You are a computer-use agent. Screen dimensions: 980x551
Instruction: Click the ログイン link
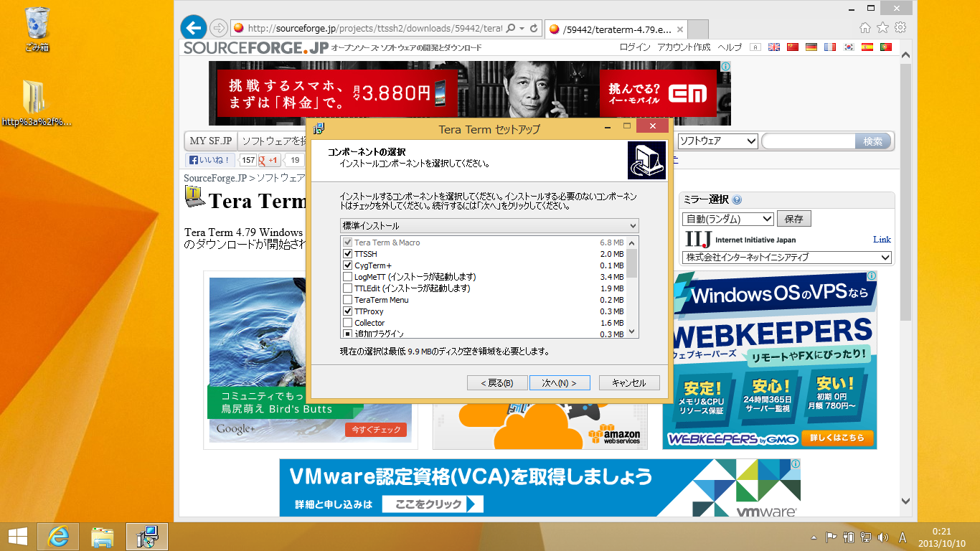coord(635,47)
